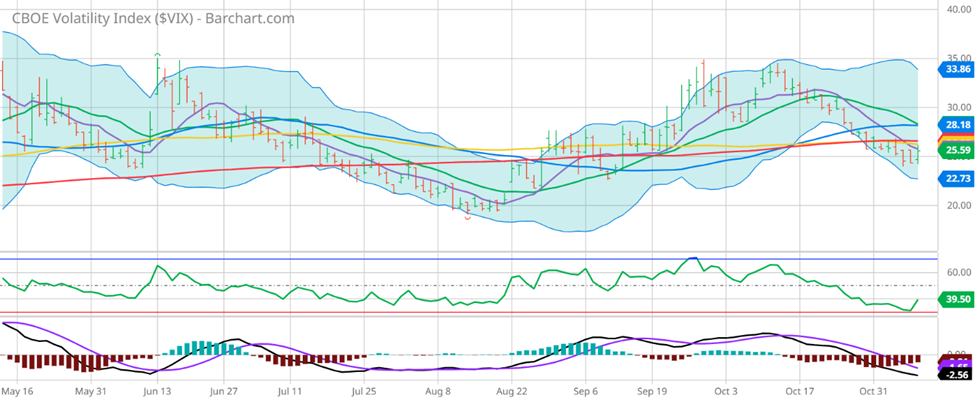This screenshot has height=402, width=975.
Task: Select the Aug 8 date label
Action: [437, 391]
